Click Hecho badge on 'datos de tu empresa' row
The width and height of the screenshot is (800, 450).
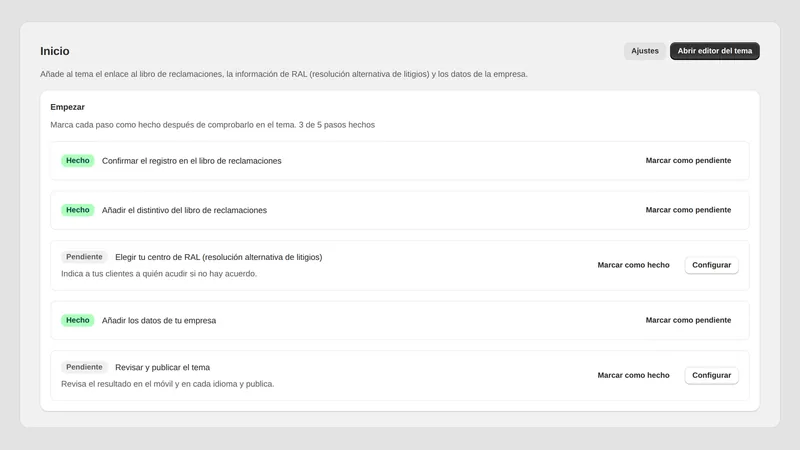point(78,320)
